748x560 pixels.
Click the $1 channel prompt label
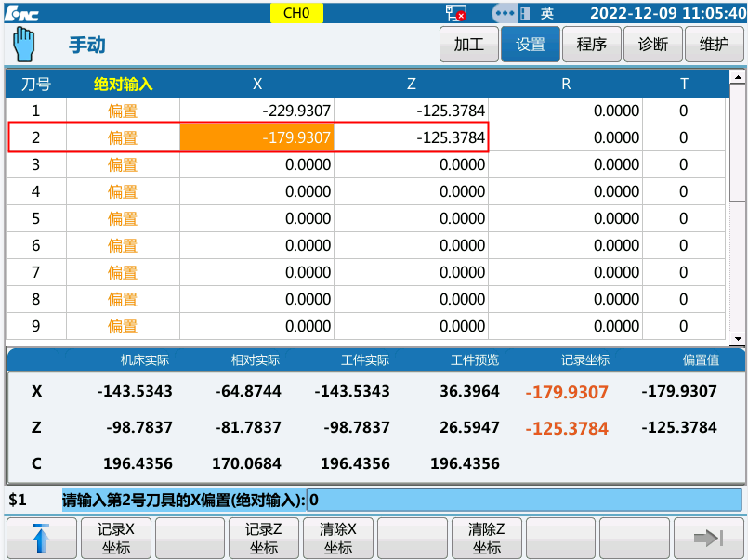point(18,500)
